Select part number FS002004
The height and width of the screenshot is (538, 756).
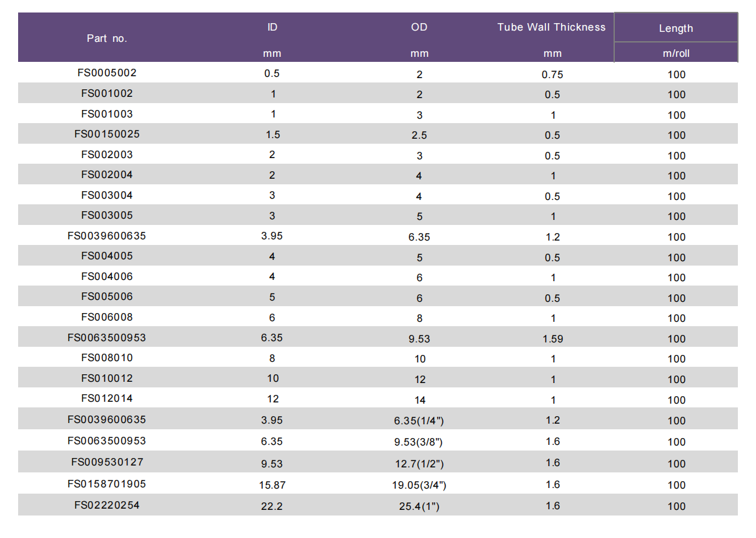(x=107, y=175)
